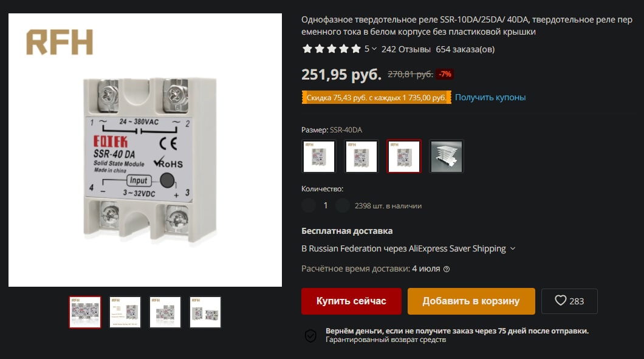Show the fourth gallery thumbnail image
This screenshot has height=359, width=644.
click(x=205, y=312)
